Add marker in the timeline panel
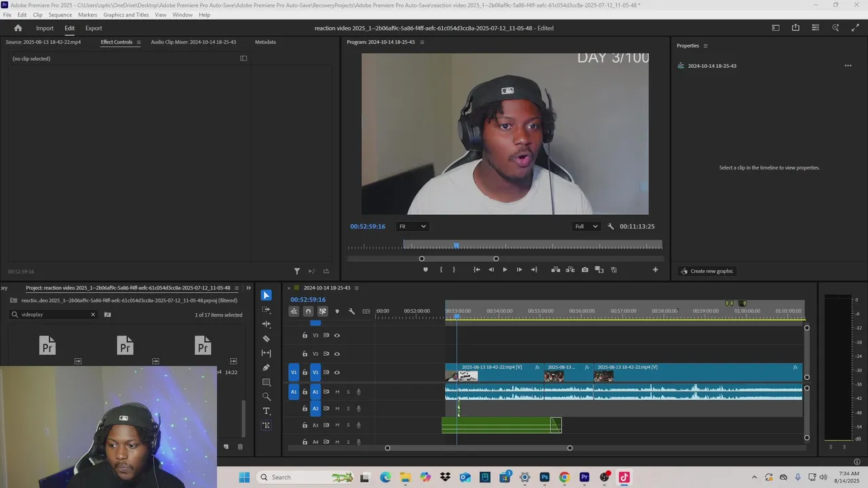 pos(337,311)
